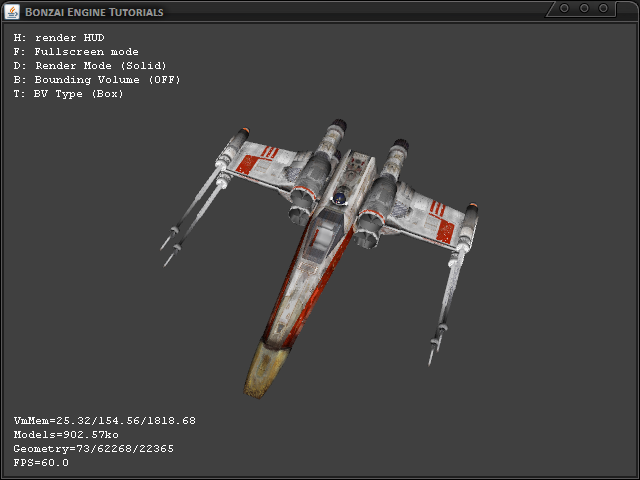Maximize the Bonzai Engine Tutorials window
Screen dimensions: 640x480
(585, 8)
